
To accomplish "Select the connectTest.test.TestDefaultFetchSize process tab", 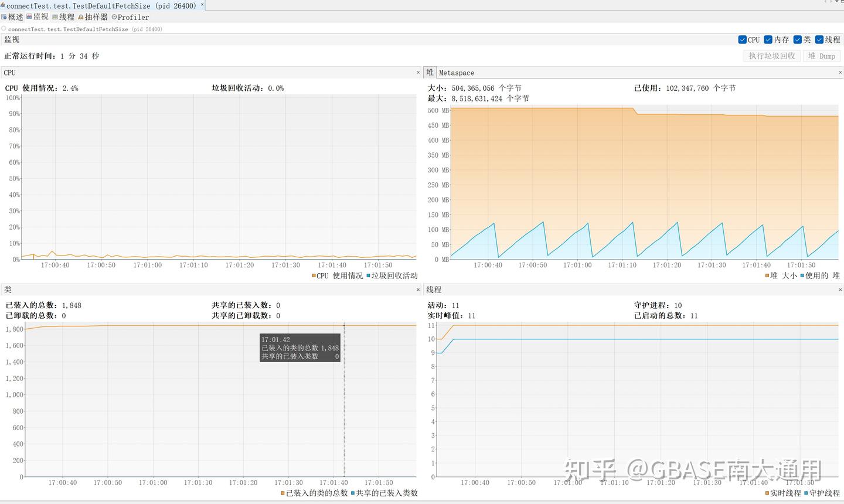I will click(100, 6).
